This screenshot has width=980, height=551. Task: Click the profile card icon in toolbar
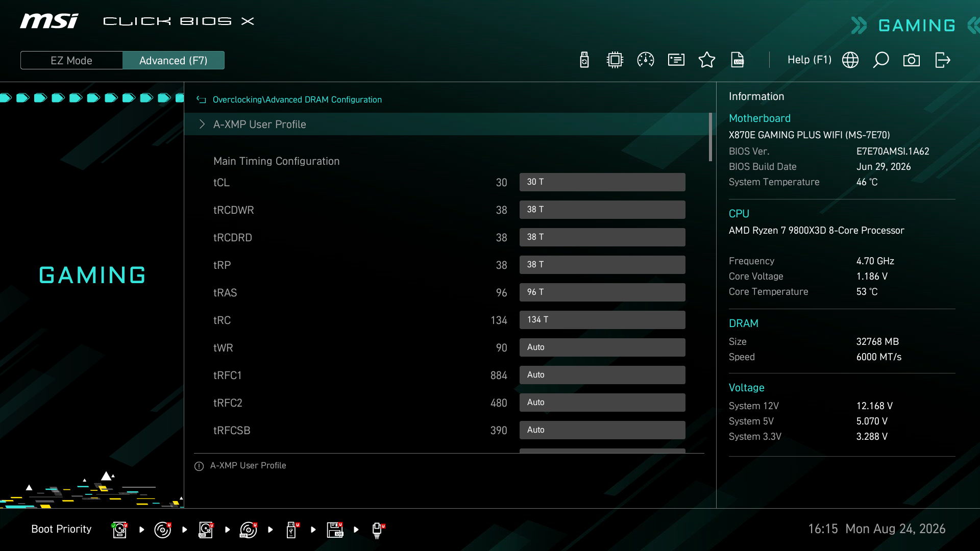tap(676, 60)
